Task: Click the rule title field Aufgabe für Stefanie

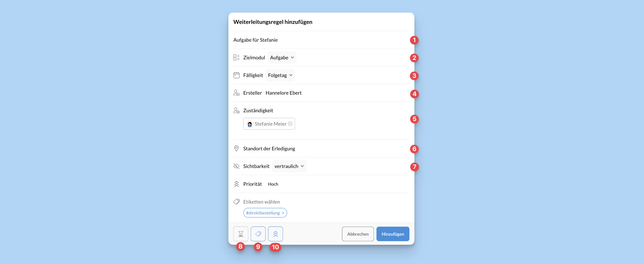Action: [x=321, y=40]
